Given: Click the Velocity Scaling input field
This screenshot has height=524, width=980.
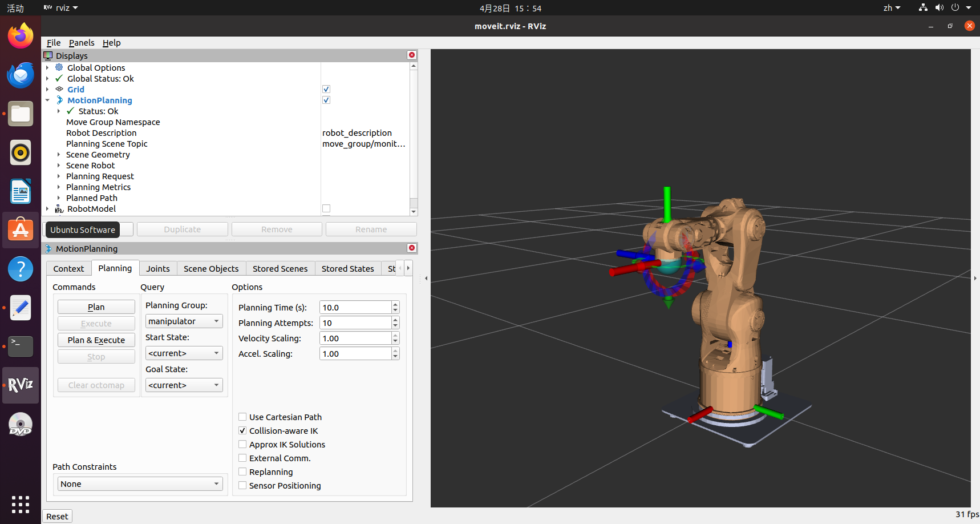Looking at the screenshot, I should point(355,338).
